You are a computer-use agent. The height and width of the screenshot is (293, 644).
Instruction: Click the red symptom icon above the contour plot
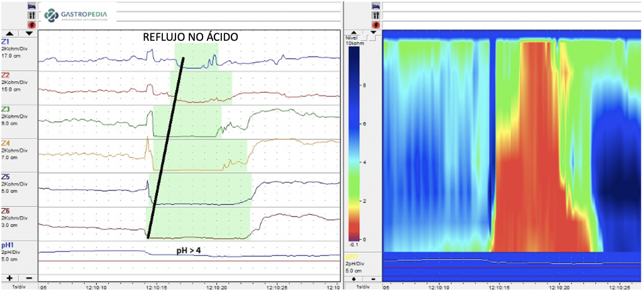pos(376,24)
